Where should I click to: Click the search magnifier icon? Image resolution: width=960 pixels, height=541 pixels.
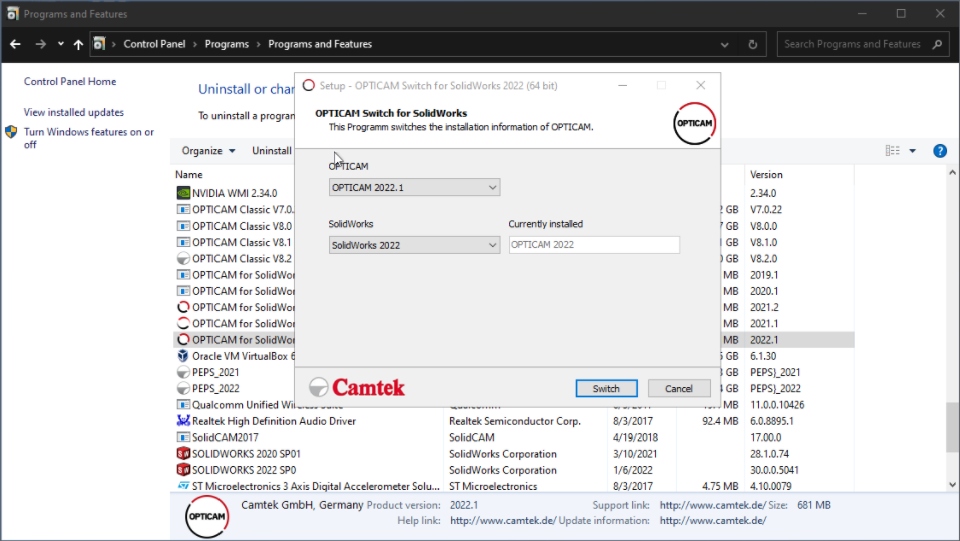(x=937, y=44)
